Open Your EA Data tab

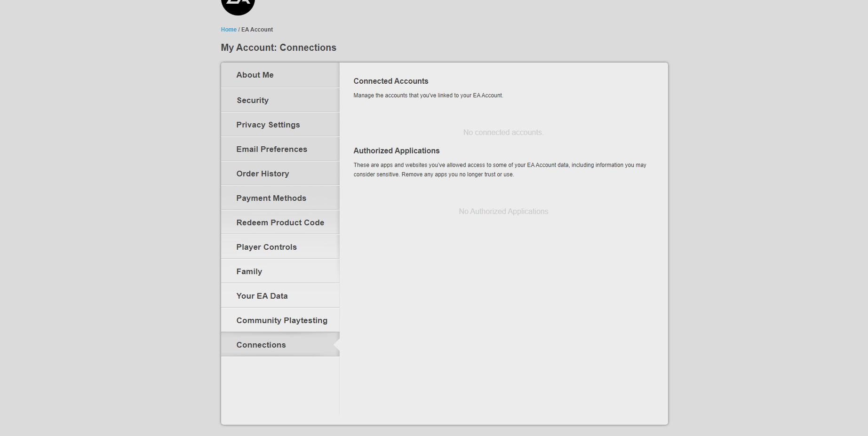click(x=280, y=296)
